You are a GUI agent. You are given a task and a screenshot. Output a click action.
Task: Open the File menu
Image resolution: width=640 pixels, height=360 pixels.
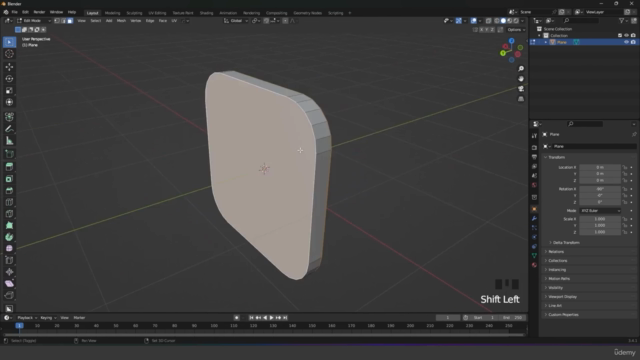click(x=14, y=12)
